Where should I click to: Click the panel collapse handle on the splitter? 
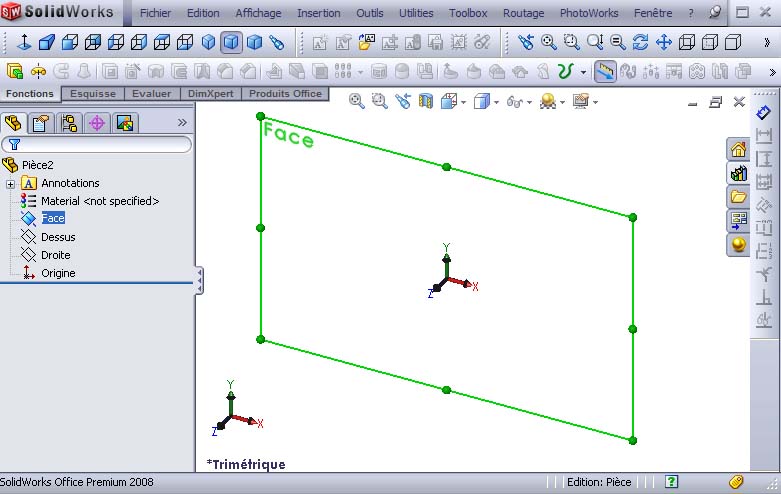pyautogui.click(x=199, y=280)
